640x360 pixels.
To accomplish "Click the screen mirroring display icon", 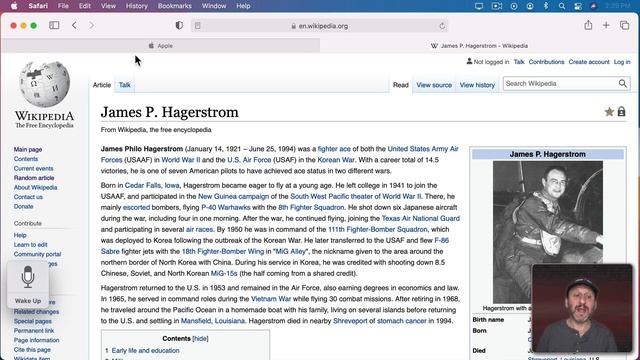I will pyautogui.click(x=479, y=6).
